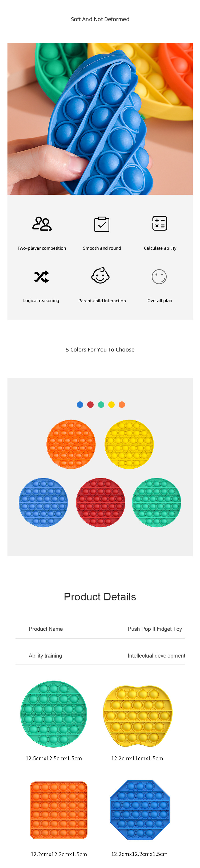Click the 'Product Details' heading

[x=100, y=596]
